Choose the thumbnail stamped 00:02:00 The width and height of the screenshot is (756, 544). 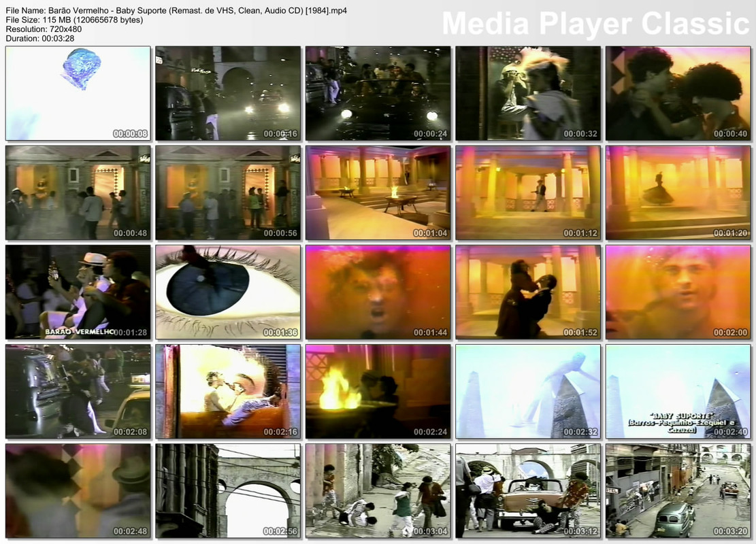click(x=678, y=292)
